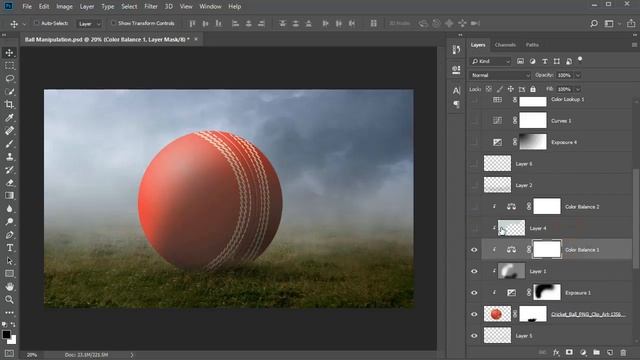Add a layer mask from panel bottom
Viewport: 640px width, 360px height.
pyautogui.click(x=569, y=352)
